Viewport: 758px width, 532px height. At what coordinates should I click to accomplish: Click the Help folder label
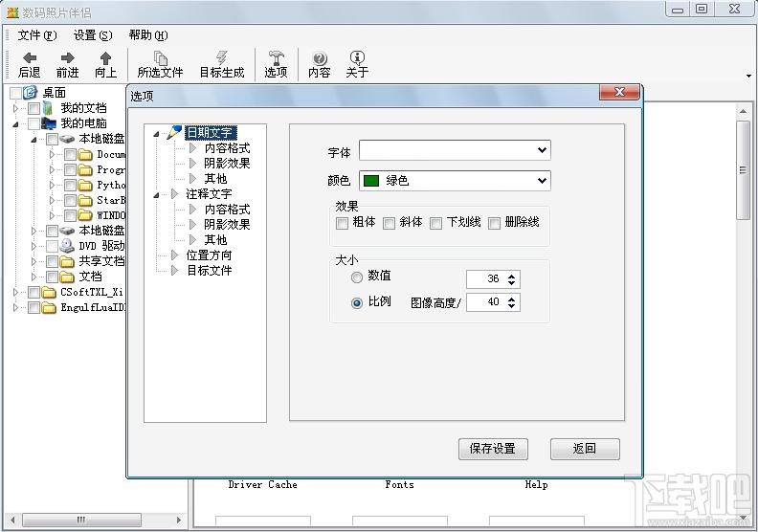click(536, 485)
